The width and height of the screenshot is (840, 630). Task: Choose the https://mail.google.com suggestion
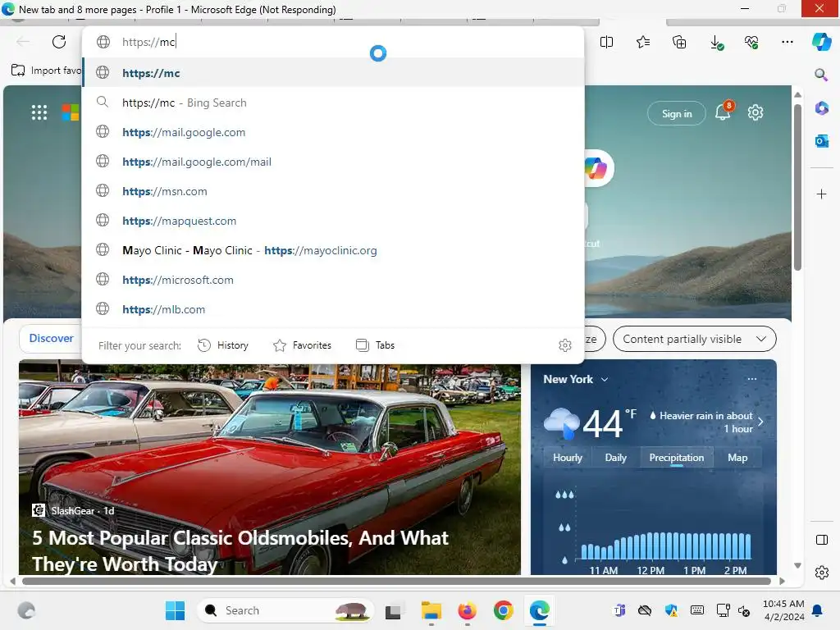point(333,132)
